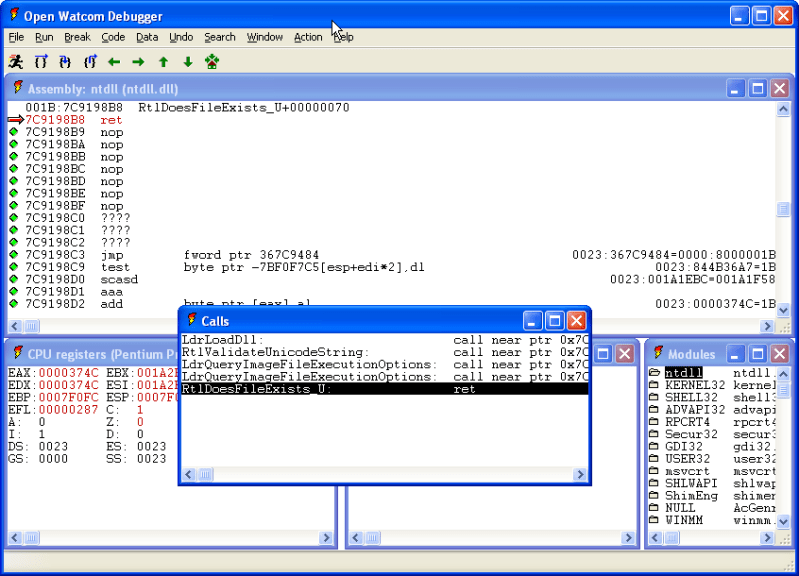Click the Secur32 folder icon in Modules
799x576 pixels.
pyautogui.click(x=654, y=434)
